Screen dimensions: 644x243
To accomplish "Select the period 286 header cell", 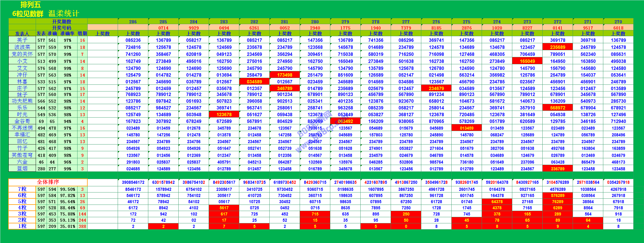I will 133,22.
